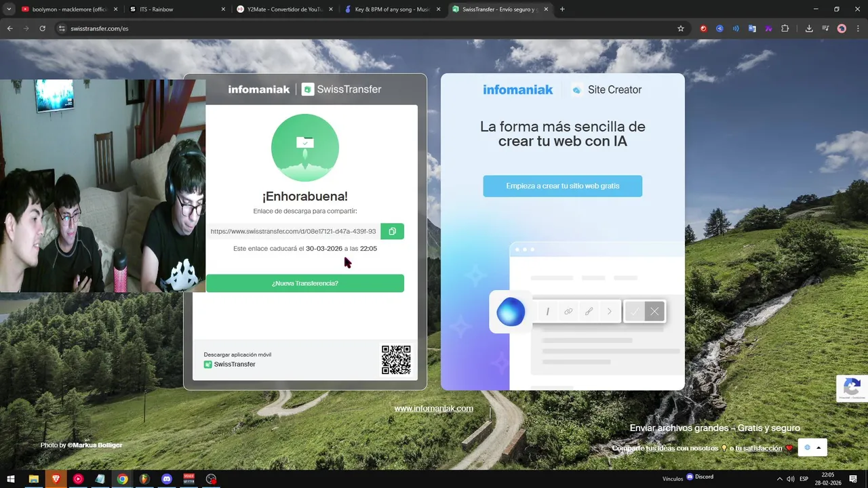Open Voicemeeter from the taskbar
This screenshot has width=868, height=488.
[x=189, y=479]
